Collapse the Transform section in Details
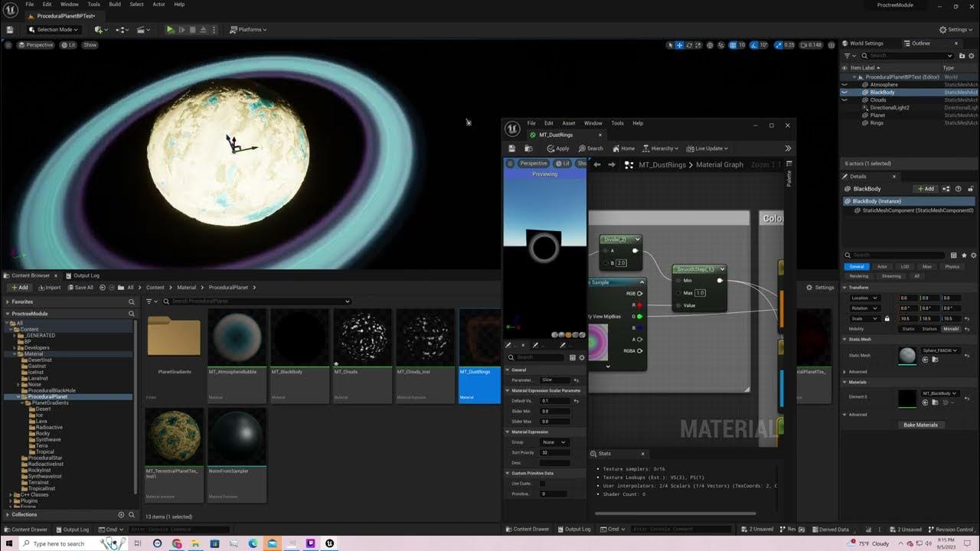The image size is (980, 551). click(x=845, y=288)
